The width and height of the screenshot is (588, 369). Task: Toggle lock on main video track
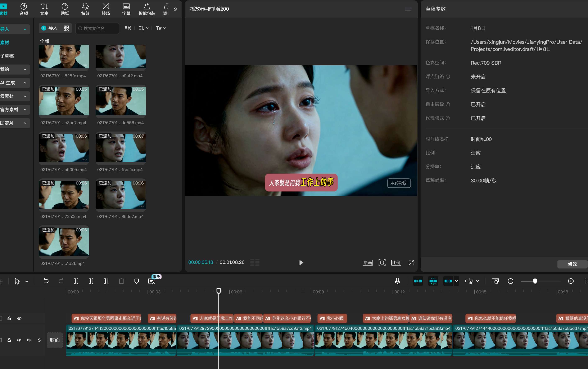click(9, 340)
